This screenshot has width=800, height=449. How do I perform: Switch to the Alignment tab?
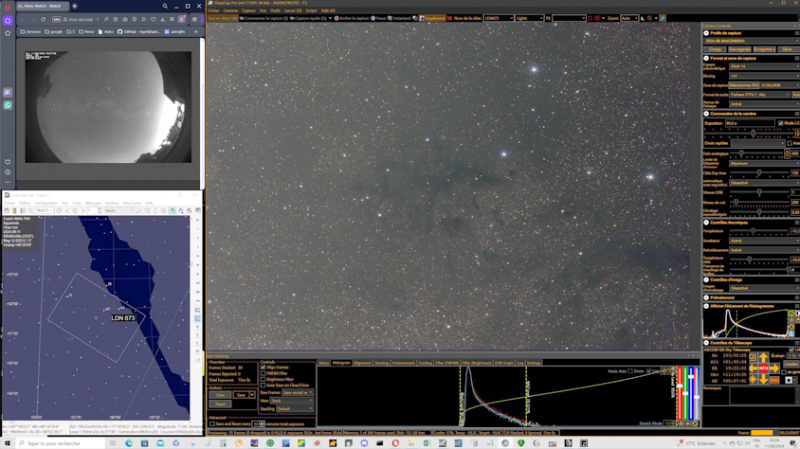(362, 363)
